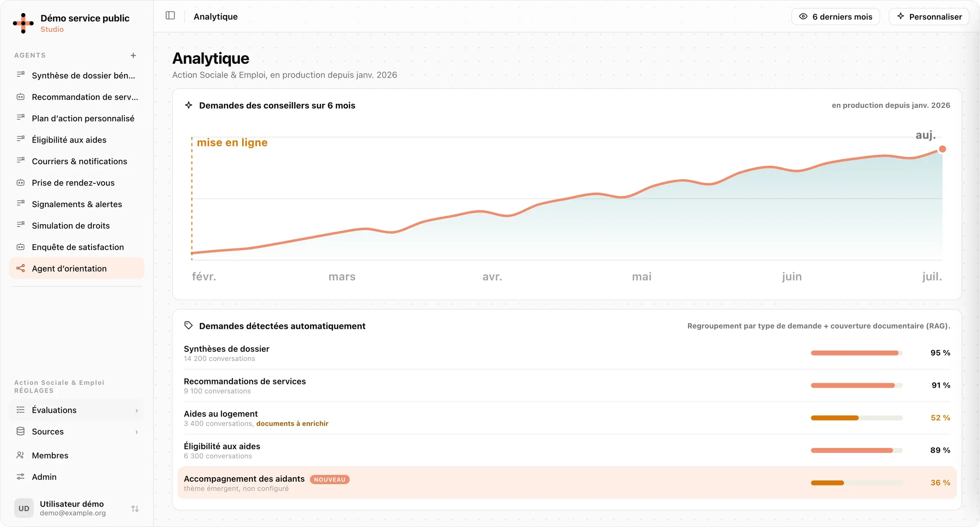Click icon beside Synthèse de dossier agent

click(20, 75)
